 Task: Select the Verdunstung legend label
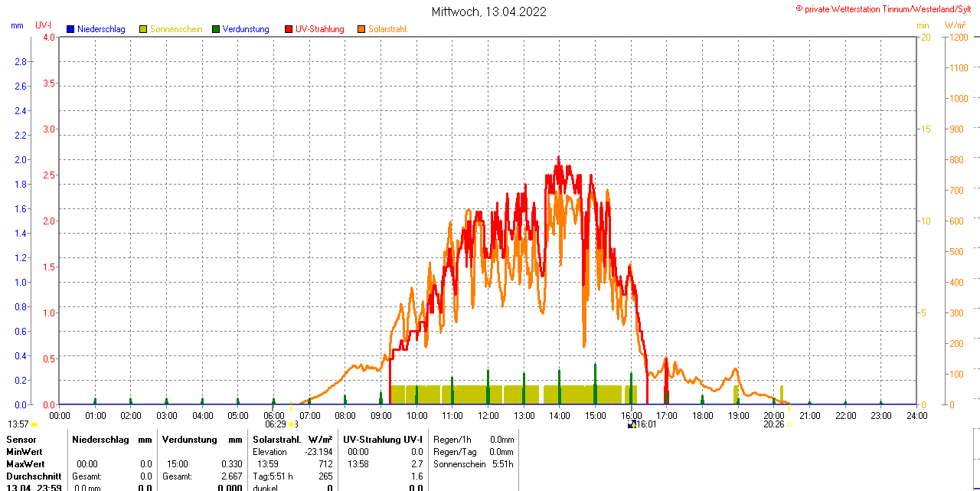pyautogui.click(x=246, y=29)
